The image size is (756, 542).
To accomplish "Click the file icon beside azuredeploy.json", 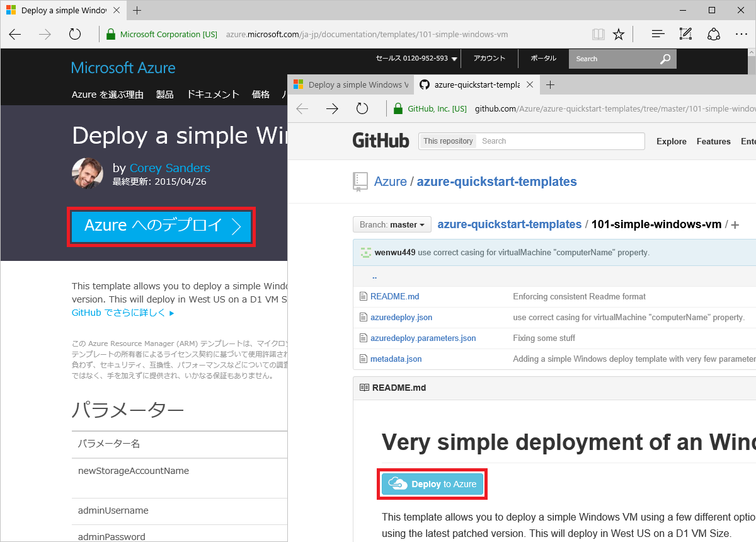I will 363,317.
